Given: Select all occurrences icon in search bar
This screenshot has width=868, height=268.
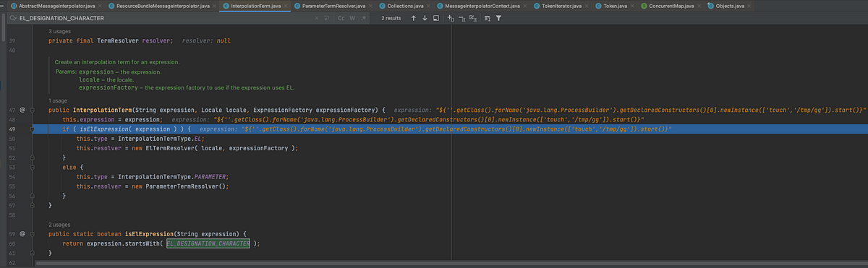Looking at the screenshot, I should (x=473, y=18).
